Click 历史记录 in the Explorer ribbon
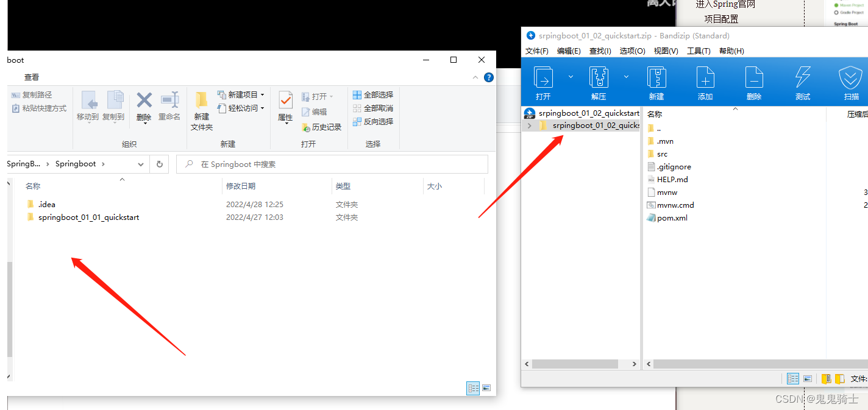 [x=322, y=127]
